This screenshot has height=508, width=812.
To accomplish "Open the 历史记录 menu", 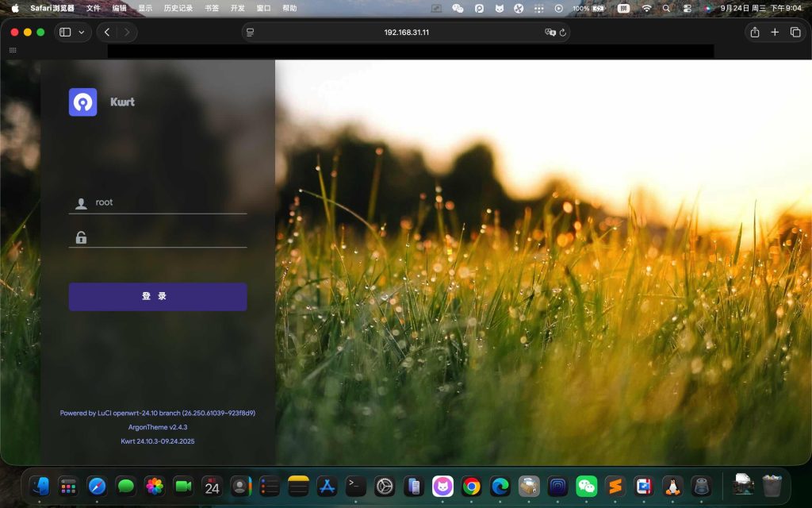I will point(178,8).
